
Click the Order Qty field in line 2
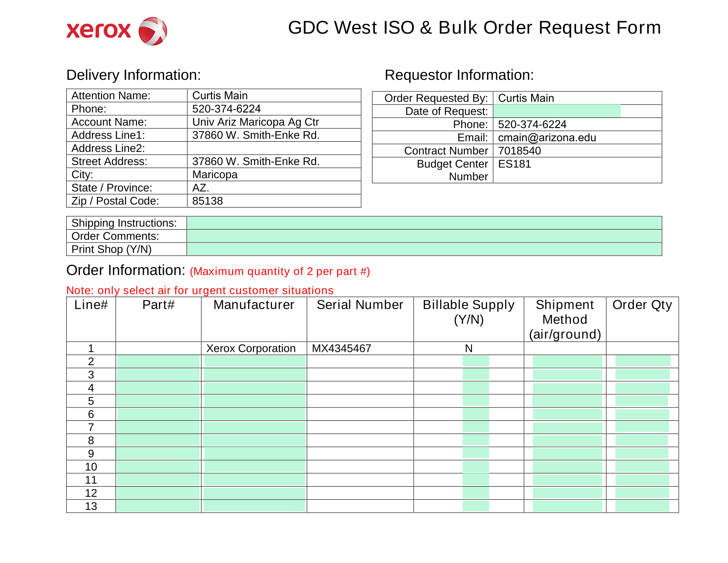(x=643, y=361)
